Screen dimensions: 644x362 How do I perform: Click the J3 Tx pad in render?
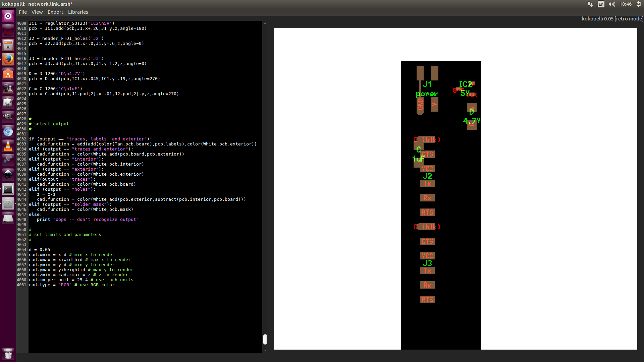click(x=427, y=270)
